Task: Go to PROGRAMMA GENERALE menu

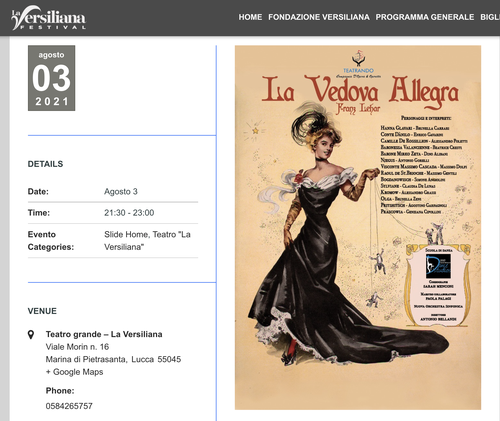Action: [x=425, y=17]
